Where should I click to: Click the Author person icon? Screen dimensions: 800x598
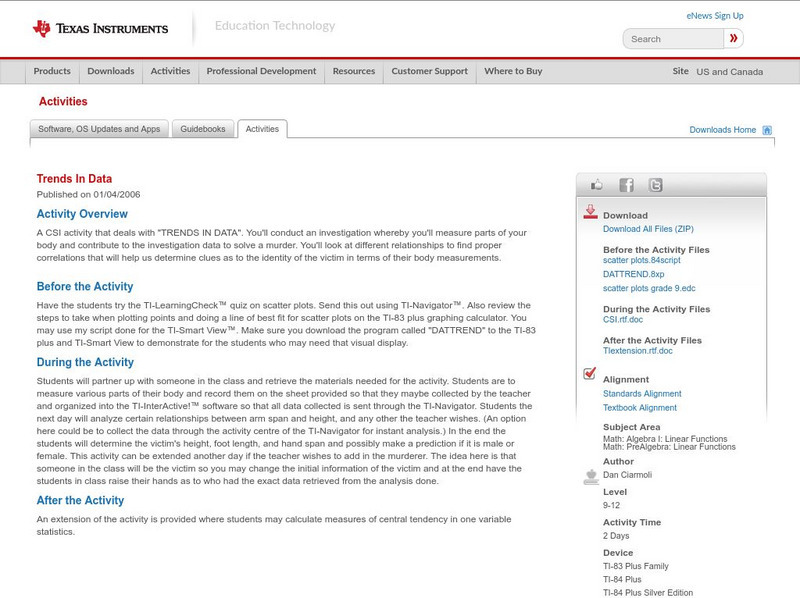click(x=591, y=477)
